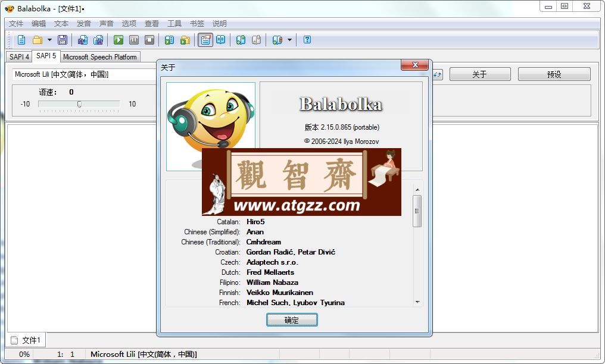Toggle the highlighted dictionaries panel icon
This screenshot has width=605, height=364.
[205, 40]
